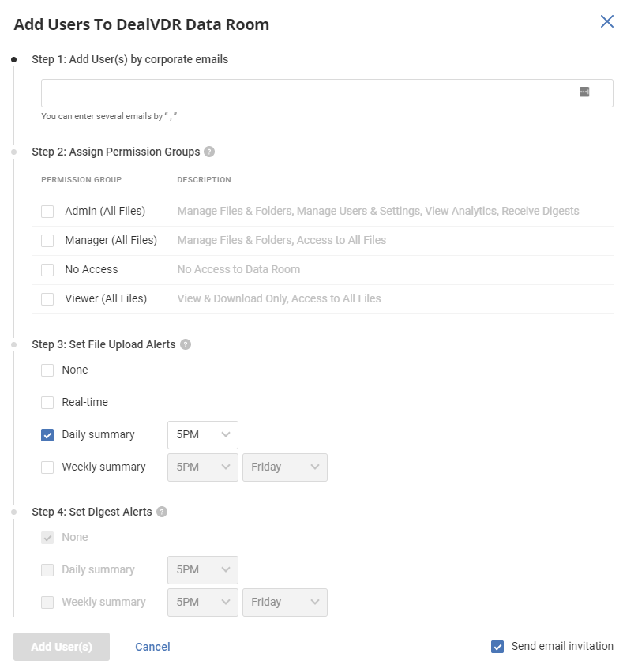The height and width of the screenshot is (672, 623).
Task: Click the password manager icon in email field
Action: [x=584, y=92]
